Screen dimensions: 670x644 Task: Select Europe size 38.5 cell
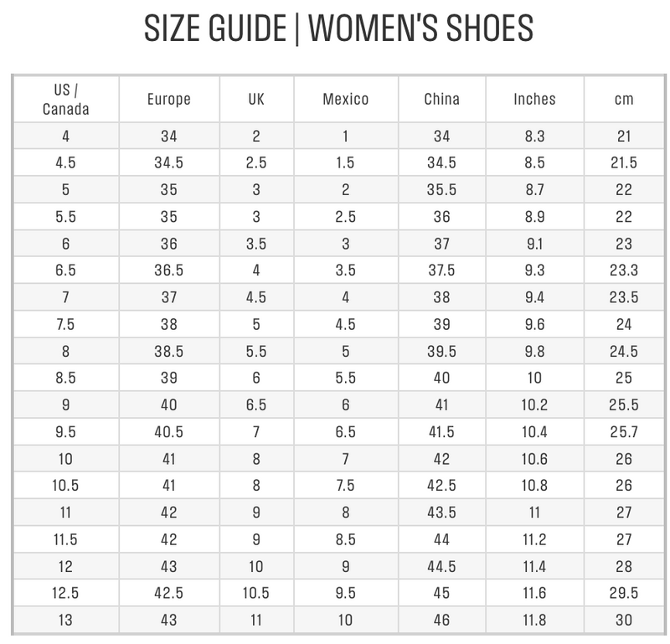click(168, 351)
